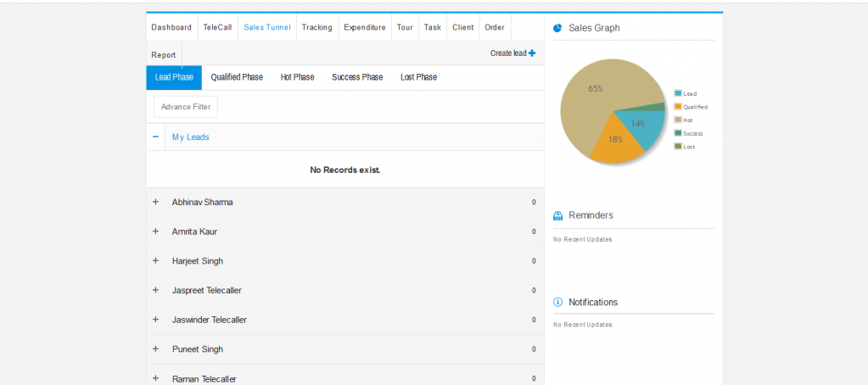This screenshot has width=868, height=385.
Task: Click the name Jaspreet Telecaller
Action: click(207, 290)
